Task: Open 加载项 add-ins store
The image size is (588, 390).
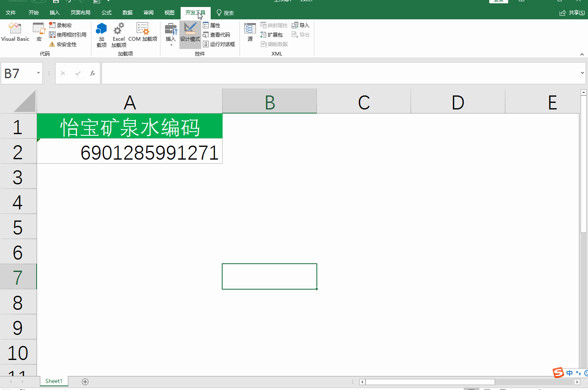Action: point(102,35)
